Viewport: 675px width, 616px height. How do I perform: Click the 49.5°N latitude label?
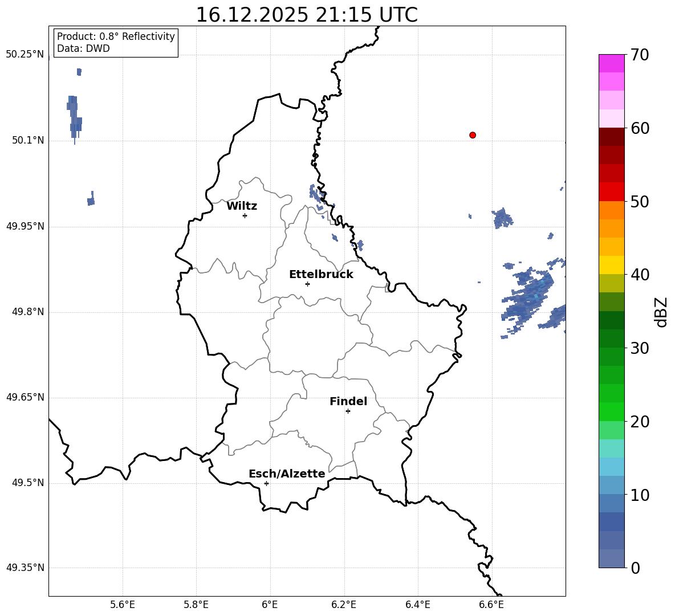pyautogui.click(x=28, y=483)
